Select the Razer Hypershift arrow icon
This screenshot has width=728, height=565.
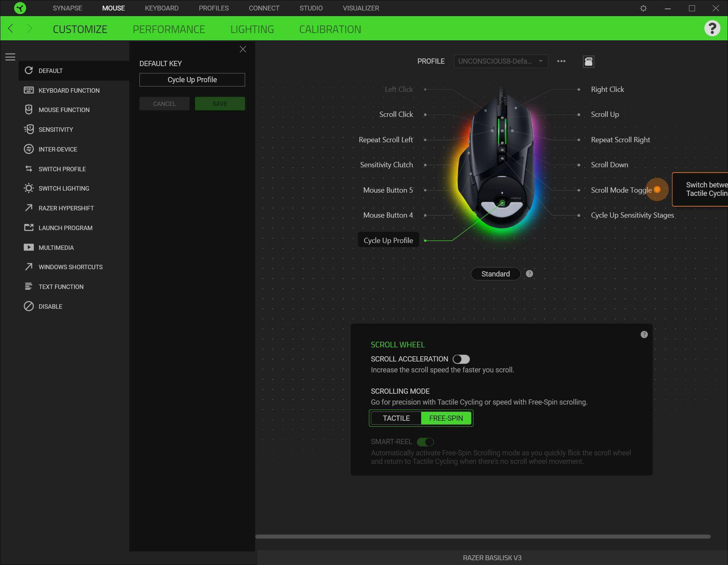(29, 208)
